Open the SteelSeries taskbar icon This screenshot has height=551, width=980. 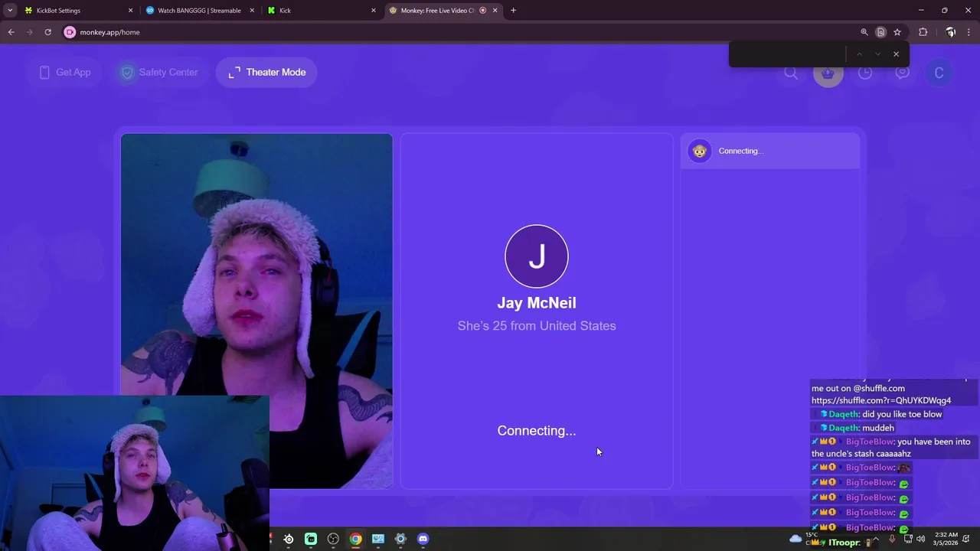[289, 539]
